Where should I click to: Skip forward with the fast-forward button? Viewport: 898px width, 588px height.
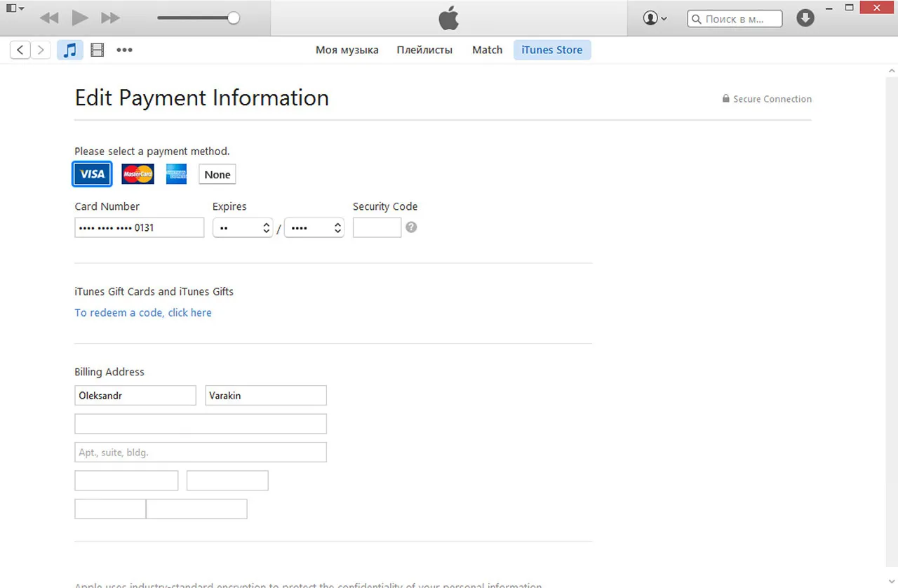click(x=110, y=18)
